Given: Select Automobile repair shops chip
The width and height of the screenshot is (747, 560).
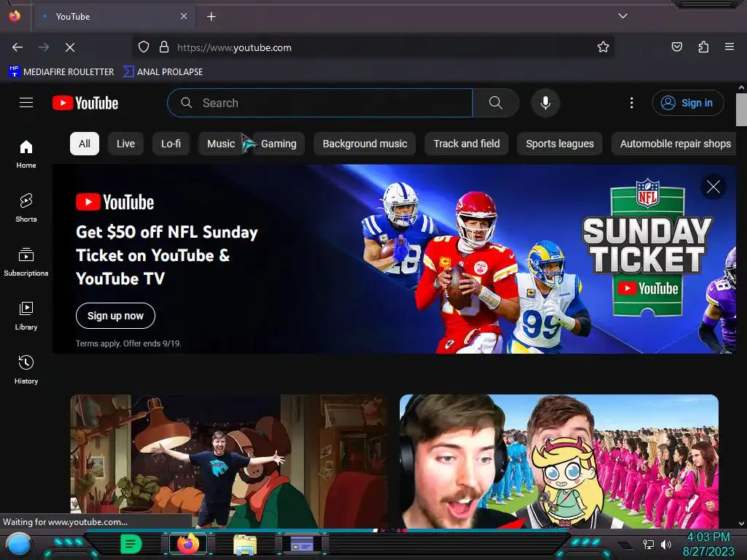Looking at the screenshot, I should tap(675, 144).
